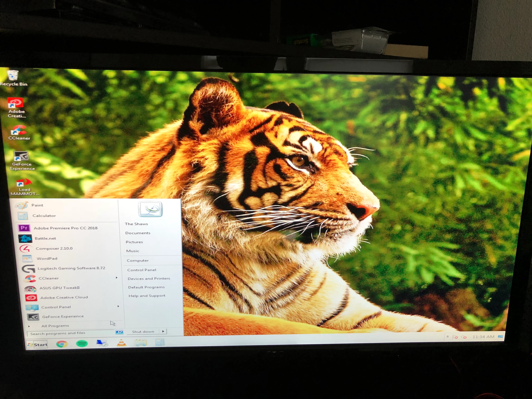Open Logitech Gaming Software 8.72
532x399 pixels.
[x=71, y=268]
